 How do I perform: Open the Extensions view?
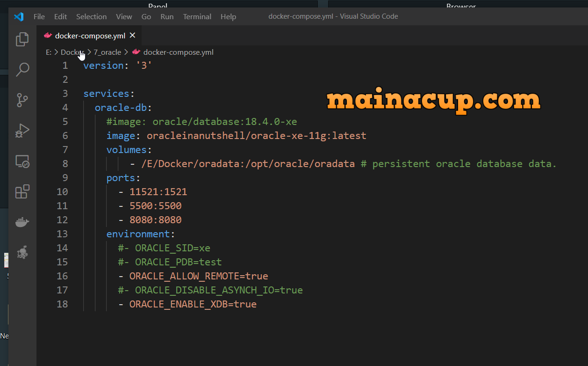coord(22,191)
